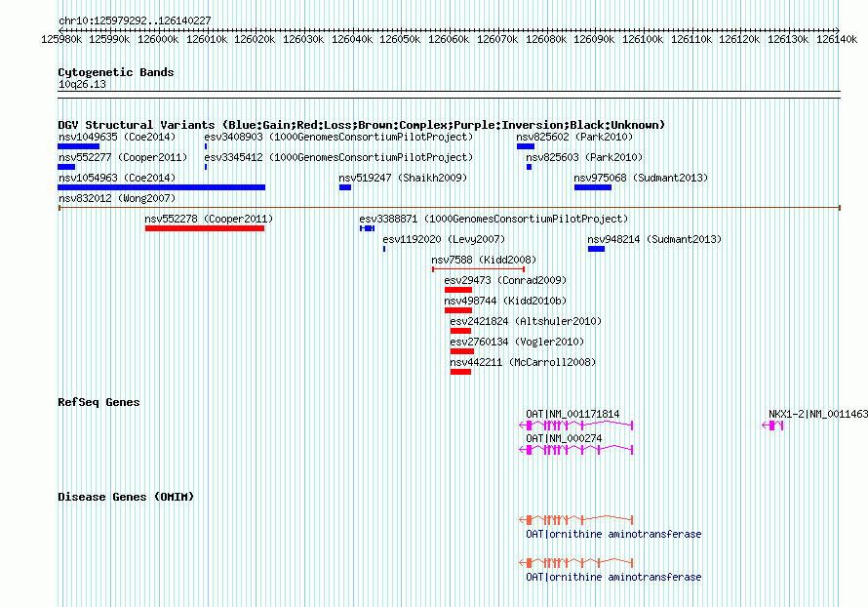The width and height of the screenshot is (868, 607).
Task: Open variant nsv1049635 (Coe2014) label
Action: (x=117, y=137)
